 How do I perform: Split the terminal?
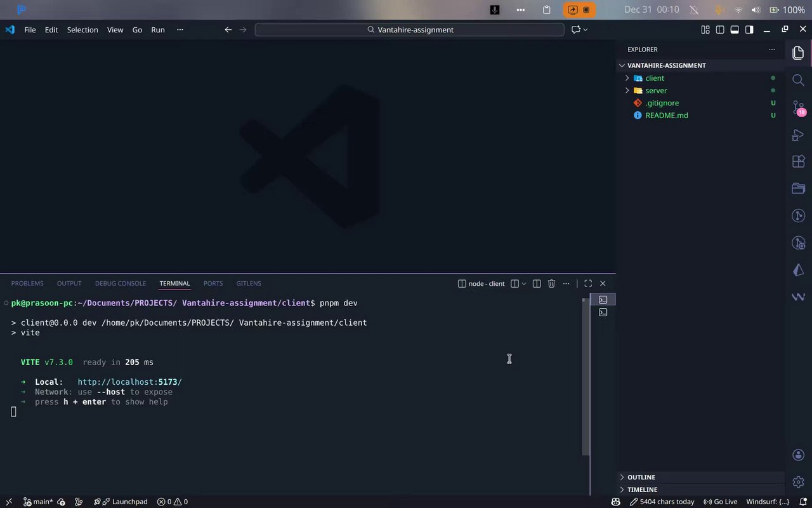coord(537,284)
